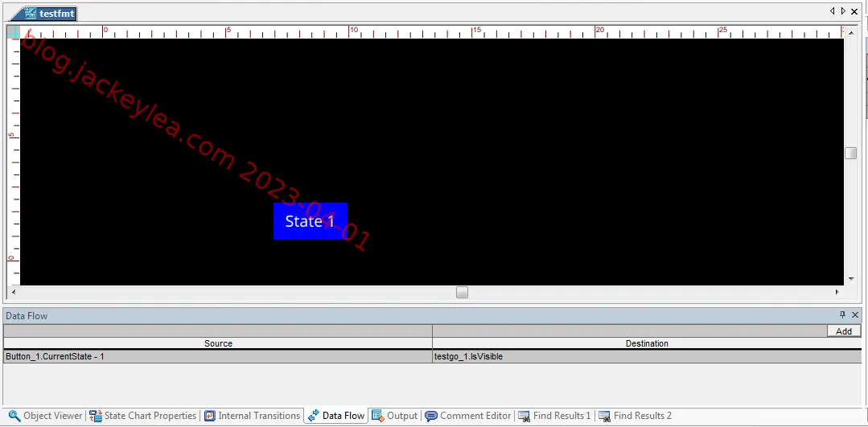Open the Comment Editor tab
Image resolution: width=868 pixels, height=427 pixels.
(468, 416)
